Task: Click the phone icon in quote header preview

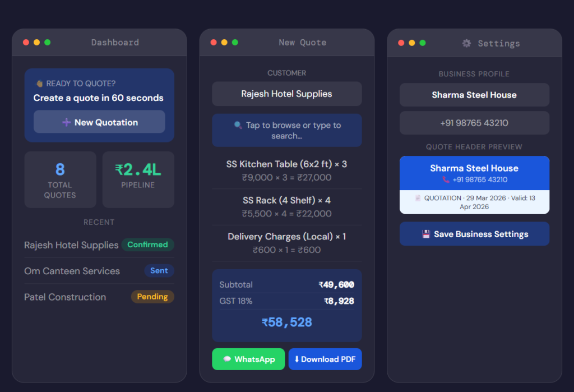Action: tap(446, 180)
